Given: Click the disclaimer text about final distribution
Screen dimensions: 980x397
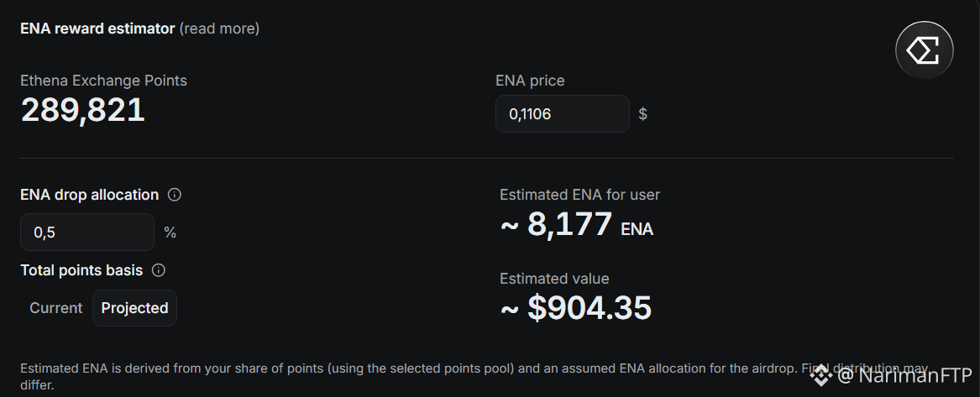Looking at the screenshot, I should [x=475, y=376].
